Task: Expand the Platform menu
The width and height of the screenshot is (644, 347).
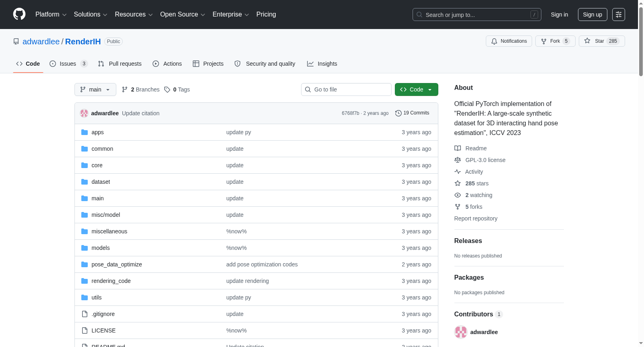Action: (51, 15)
